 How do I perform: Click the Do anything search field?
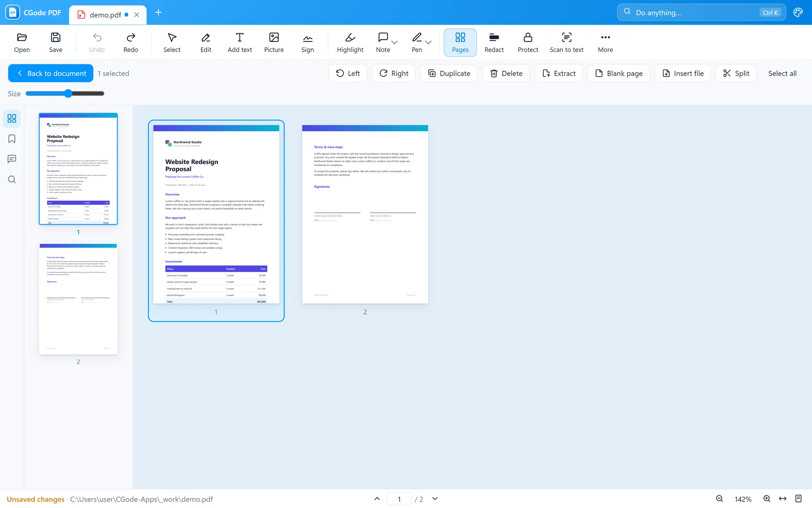[701, 12]
